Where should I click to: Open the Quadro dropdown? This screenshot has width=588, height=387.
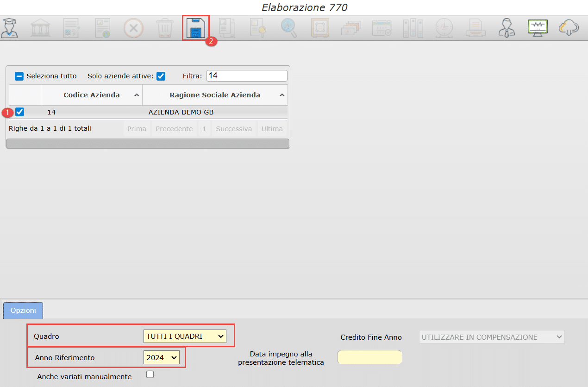185,336
